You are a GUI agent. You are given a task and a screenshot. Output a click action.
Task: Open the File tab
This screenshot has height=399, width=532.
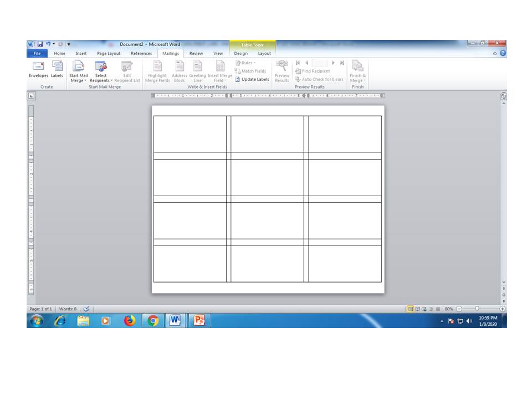click(x=37, y=53)
